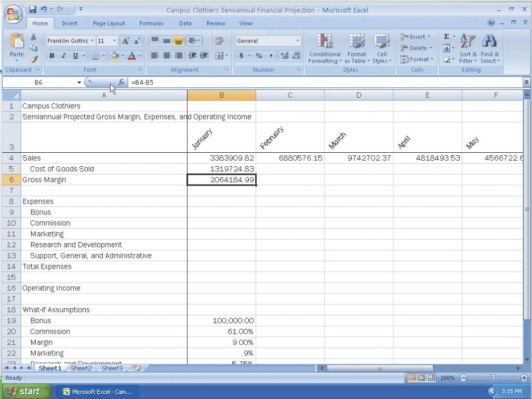Toggle Top Align in Alignment group
Screen dimensions: 532x399
pos(155,41)
